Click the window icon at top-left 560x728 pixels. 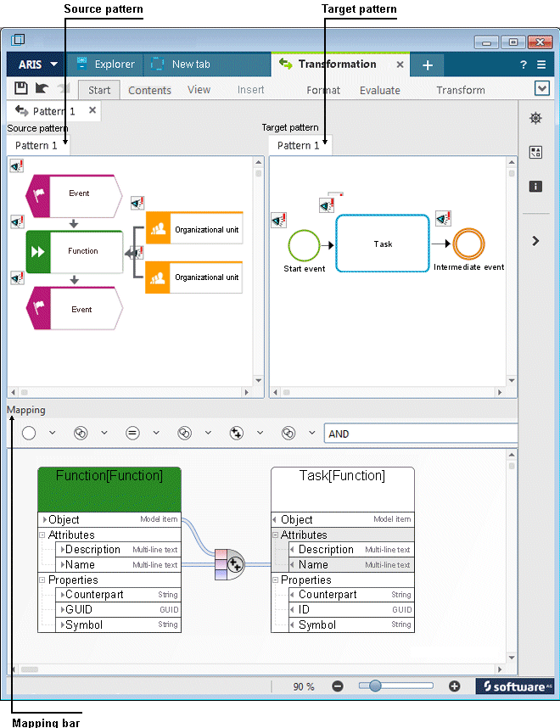[18, 40]
